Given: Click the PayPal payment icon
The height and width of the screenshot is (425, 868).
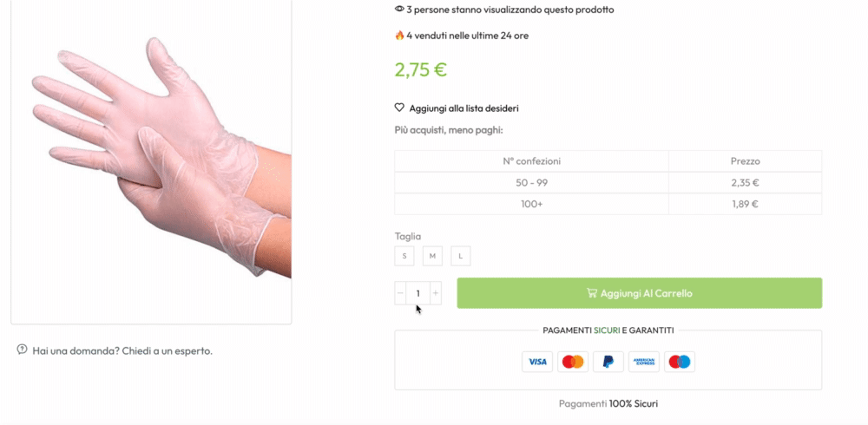Looking at the screenshot, I should pyautogui.click(x=608, y=362).
